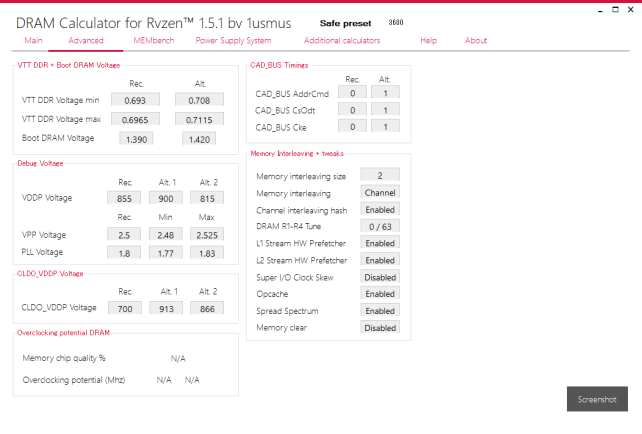The width and height of the screenshot is (642, 434).
Task: Switch to the MEMbench tab
Action: [153, 41]
